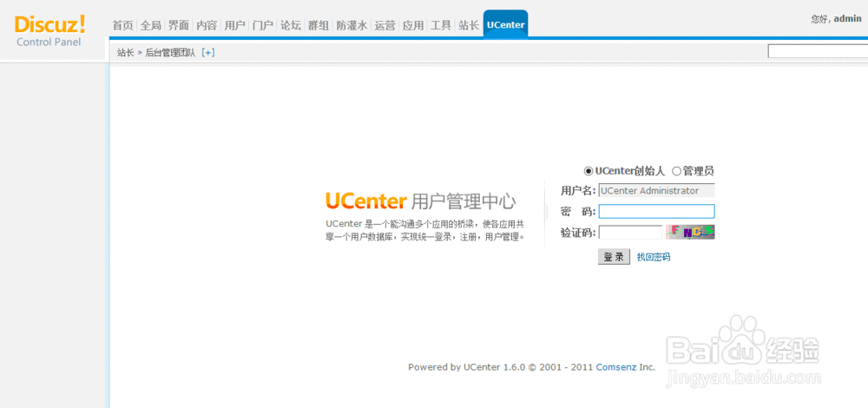This screenshot has width=868, height=408.
Task: Select the 管理员 radio button
Action: (676, 171)
